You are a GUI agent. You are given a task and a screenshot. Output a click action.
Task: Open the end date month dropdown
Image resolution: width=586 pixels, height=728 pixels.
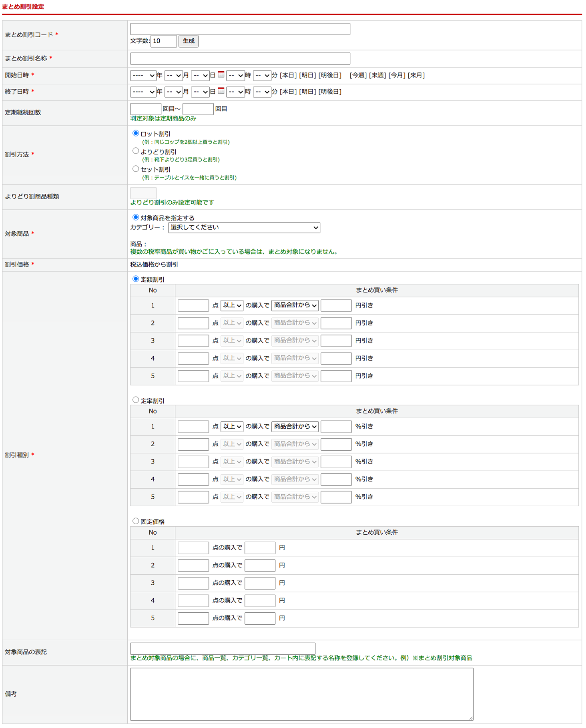pos(173,92)
